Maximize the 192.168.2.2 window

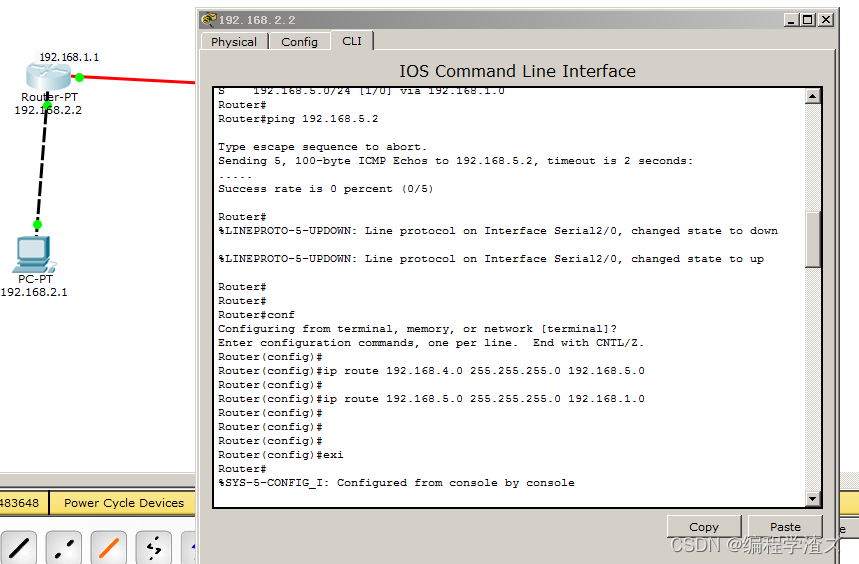pyautogui.click(x=808, y=20)
